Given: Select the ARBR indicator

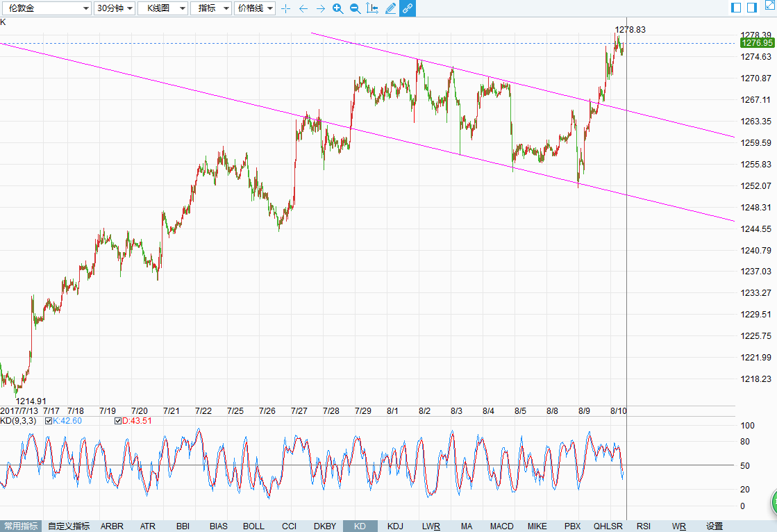Looking at the screenshot, I should 112,526.
